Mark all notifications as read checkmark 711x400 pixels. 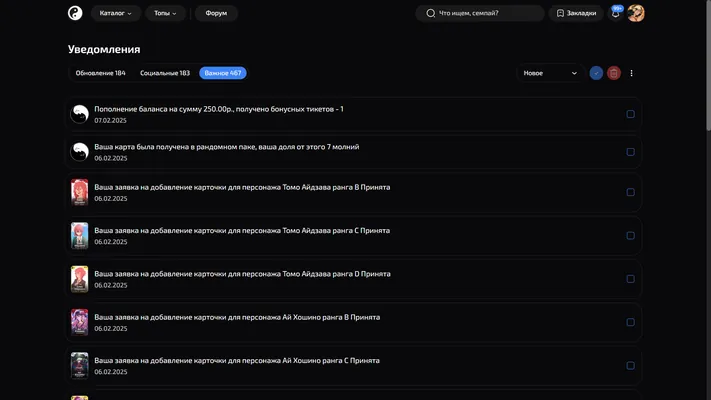[596, 73]
